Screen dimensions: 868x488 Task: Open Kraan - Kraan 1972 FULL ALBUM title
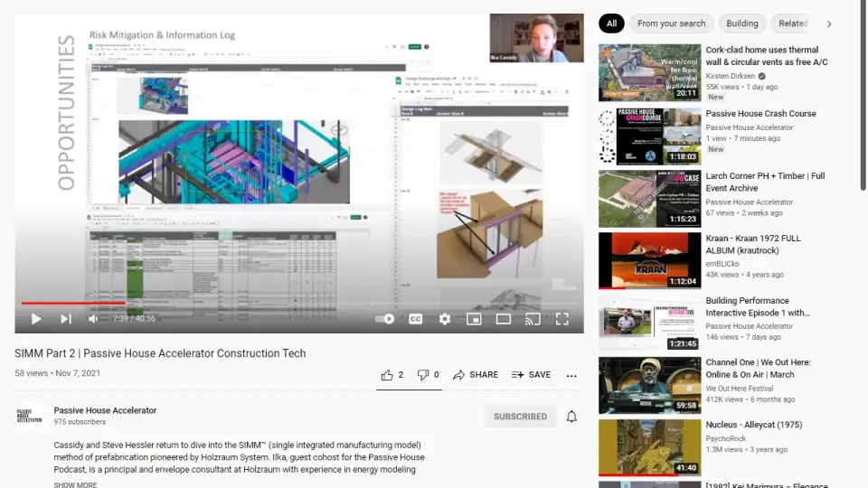tap(753, 245)
